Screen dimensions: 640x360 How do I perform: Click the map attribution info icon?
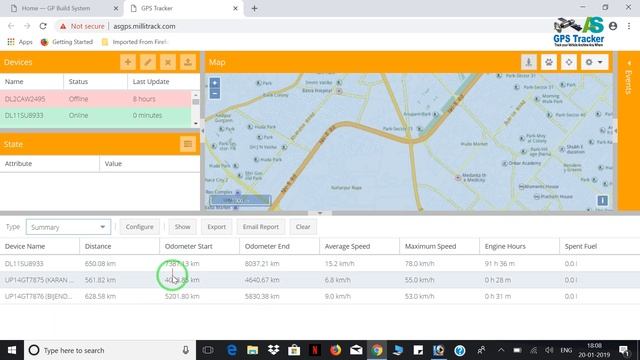click(602, 200)
